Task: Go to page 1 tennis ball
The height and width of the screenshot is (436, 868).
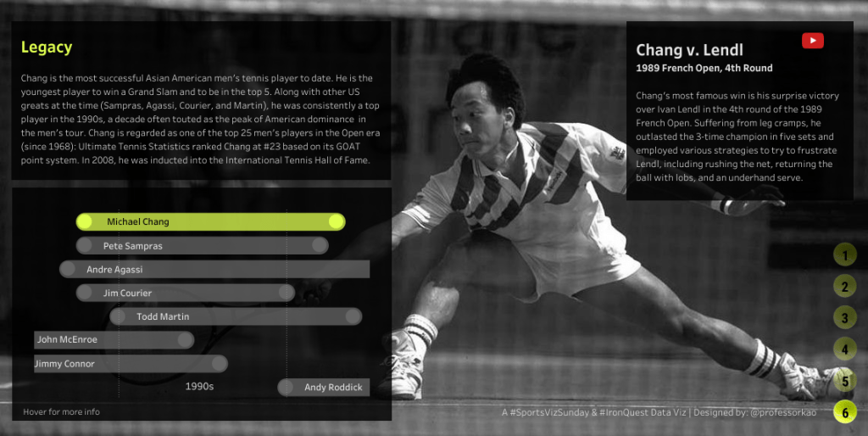Action: point(845,255)
